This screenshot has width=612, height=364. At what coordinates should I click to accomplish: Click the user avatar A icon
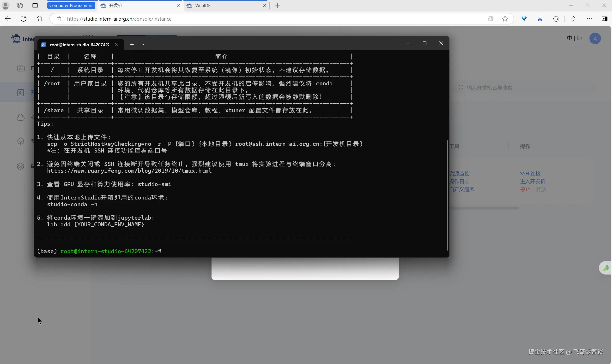595,39
